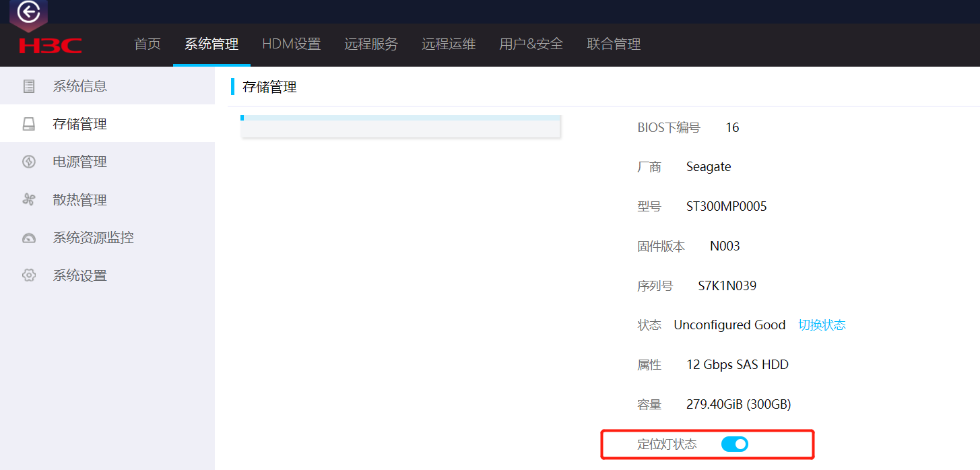Click the BIOS下编号 value 16
980x470 pixels.
(732, 128)
